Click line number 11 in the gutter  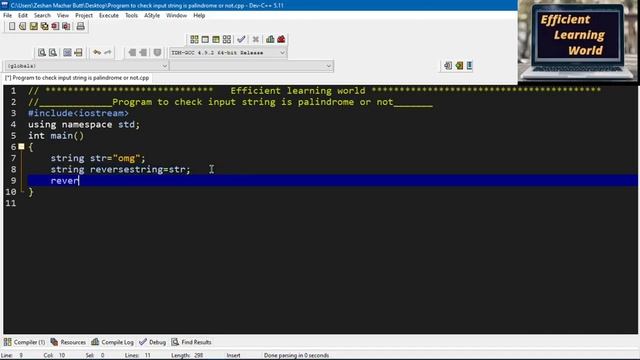(11, 203)
